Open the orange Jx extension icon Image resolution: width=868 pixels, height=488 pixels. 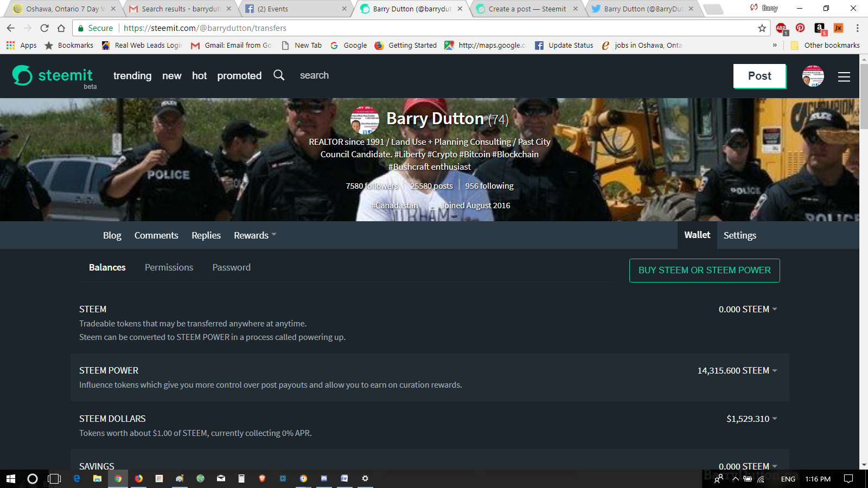click(838, 28)
